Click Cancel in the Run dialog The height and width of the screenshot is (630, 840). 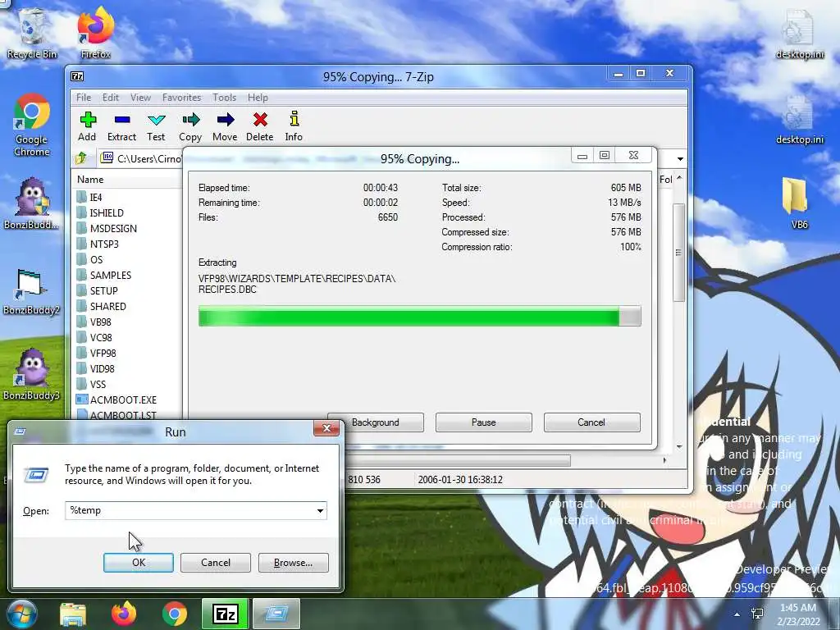[x=216, y=563]
